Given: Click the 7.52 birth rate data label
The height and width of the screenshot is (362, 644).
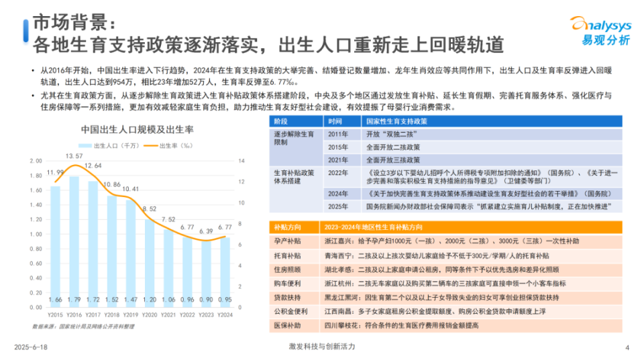Looking at the screenshot, I should point(168,219).
